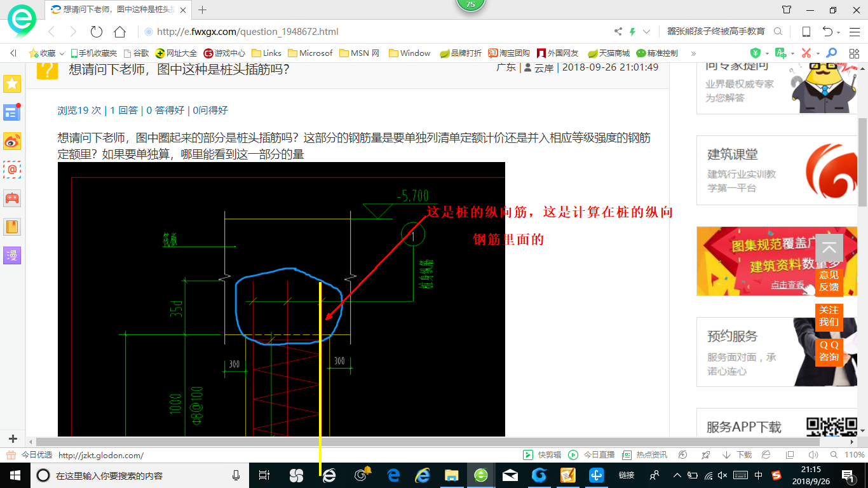This screenshot has width=868, height=488.
Task: Expand the address bar dropdown arrow
Action: click(647, 32)
